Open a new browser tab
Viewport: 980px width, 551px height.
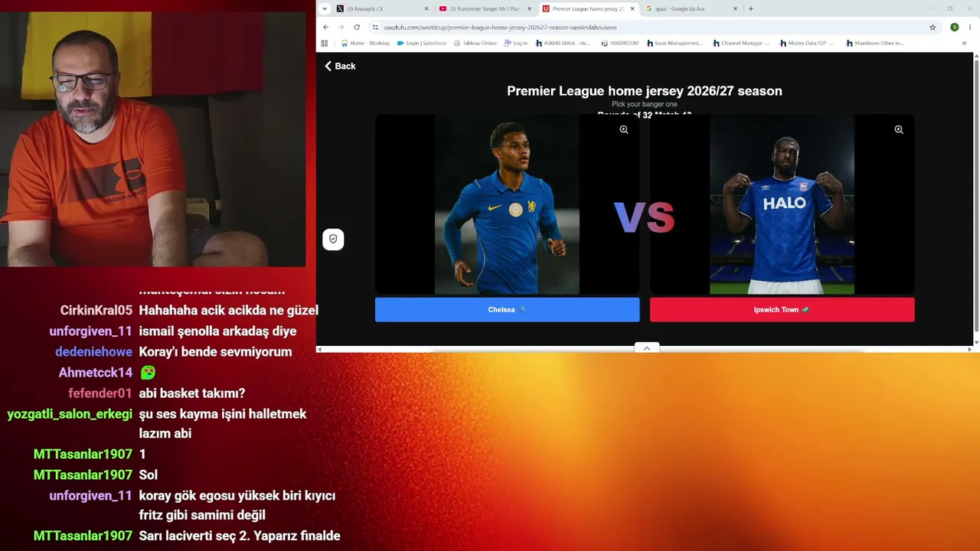click(x=750, y=8)
